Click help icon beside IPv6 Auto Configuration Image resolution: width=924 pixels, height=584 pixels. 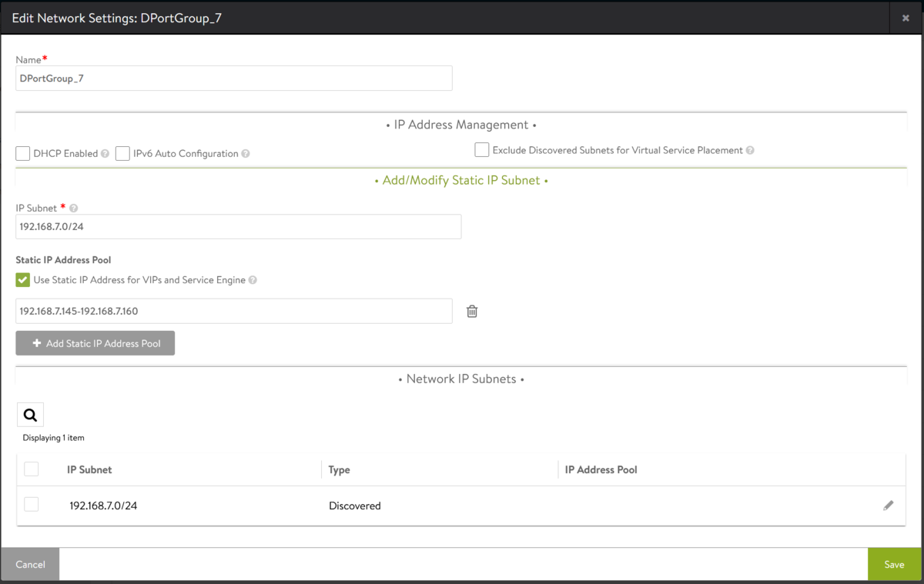(x=246, y=154)
